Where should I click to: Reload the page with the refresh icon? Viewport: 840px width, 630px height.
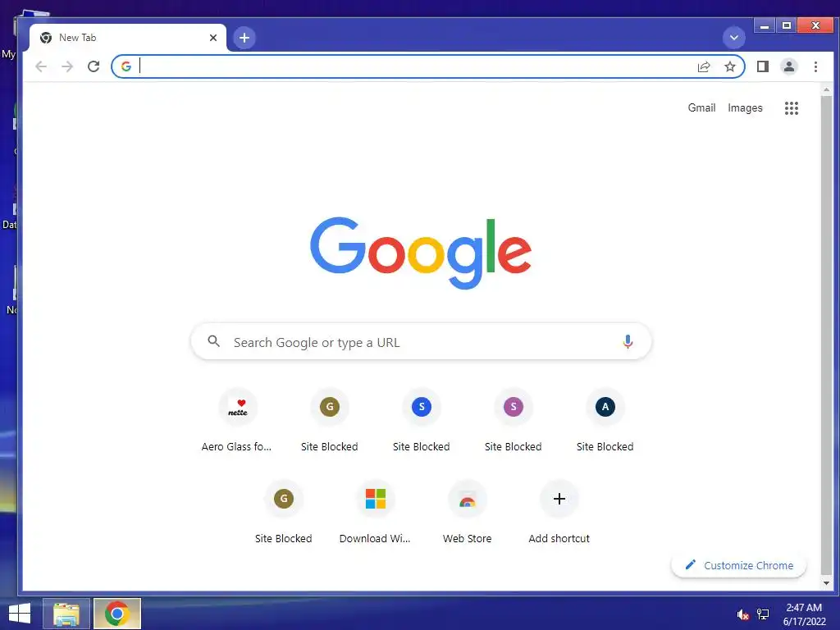coord(94,66)
